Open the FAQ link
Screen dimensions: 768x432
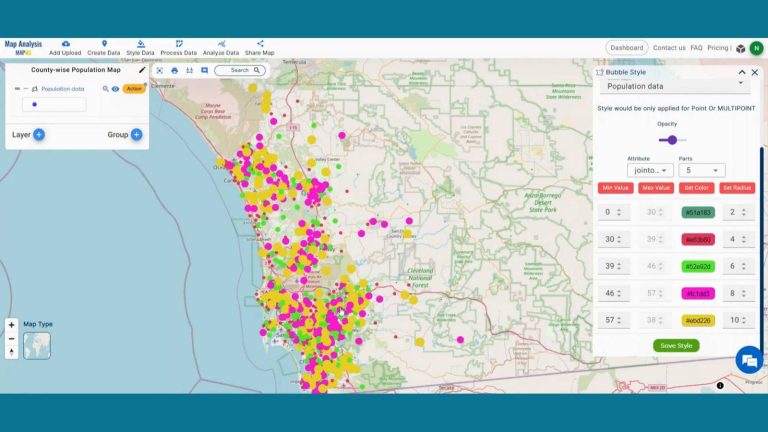coord(696,48)
